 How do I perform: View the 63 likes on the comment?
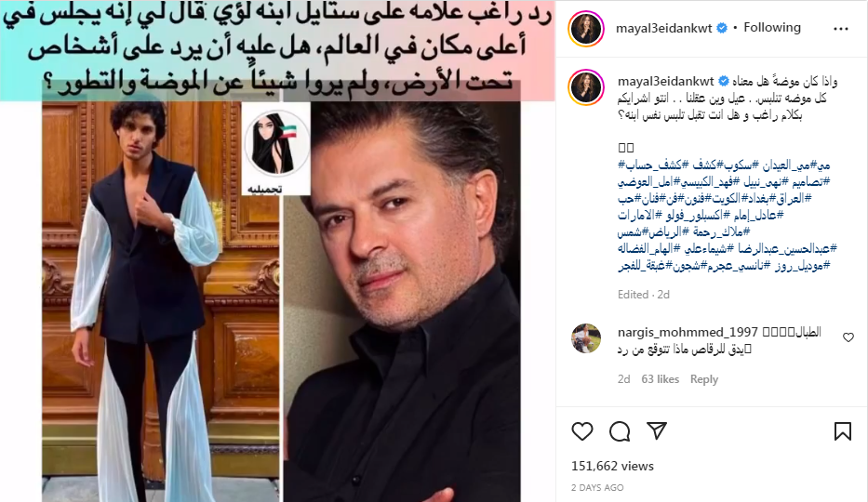[x=660, y=379]
